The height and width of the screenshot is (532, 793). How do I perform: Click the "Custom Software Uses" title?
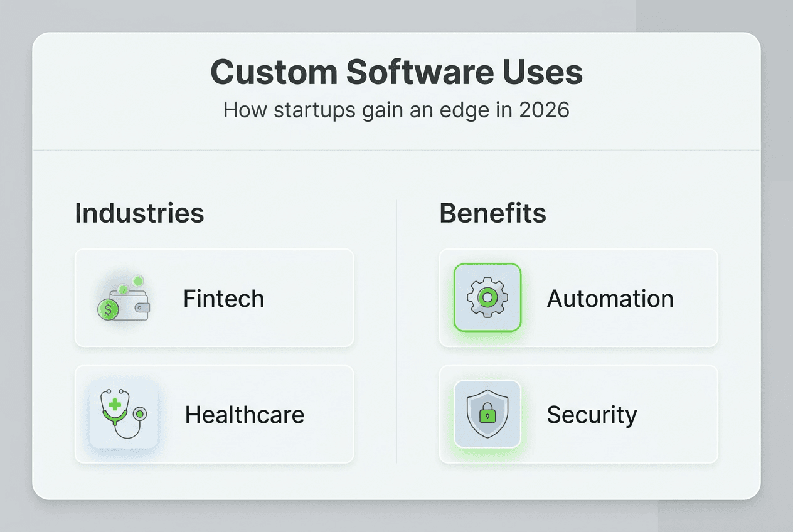click(x=396, y=73)
